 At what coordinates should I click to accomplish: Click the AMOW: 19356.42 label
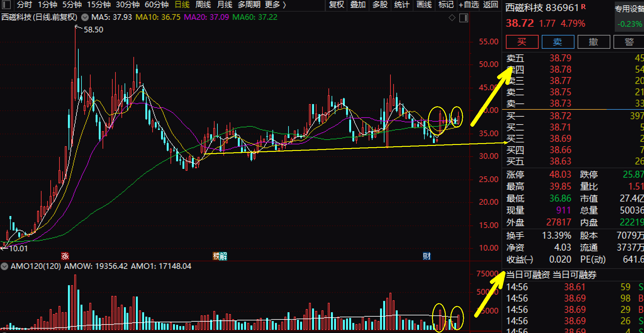[96, 266]
